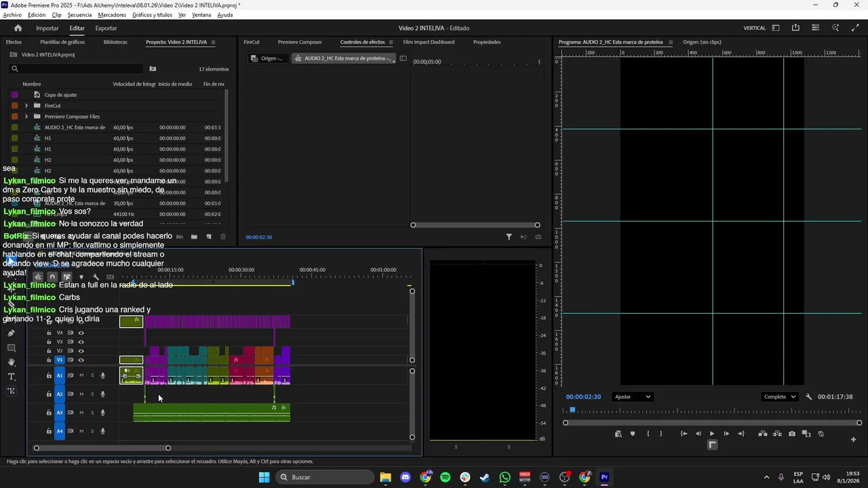Toggle snap in timeline
The image size is (868, 488).
[52, 277]
